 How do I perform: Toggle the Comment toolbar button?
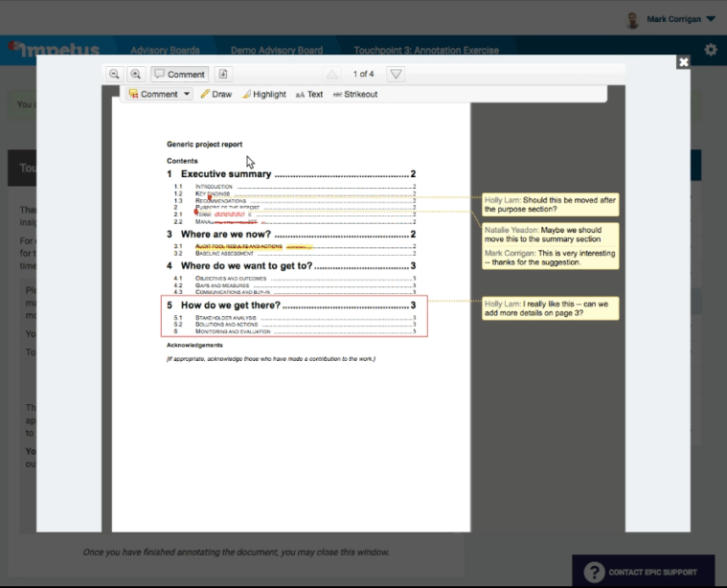coord(179,74)
